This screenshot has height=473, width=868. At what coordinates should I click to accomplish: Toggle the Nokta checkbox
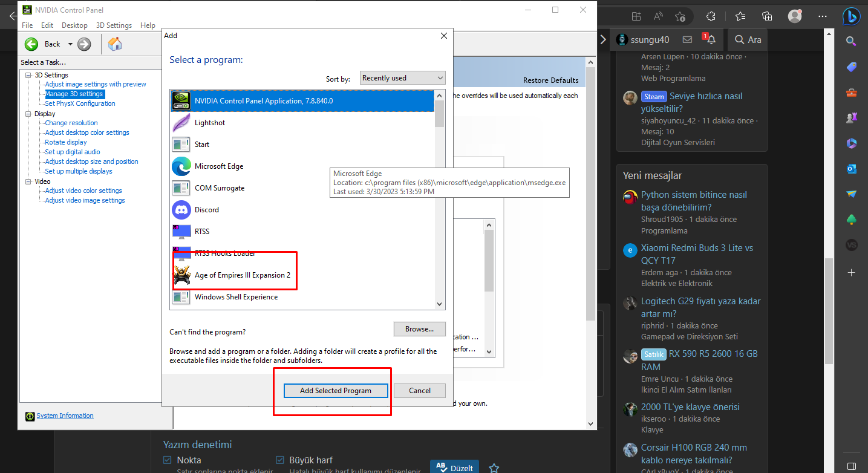coord(168,460)
